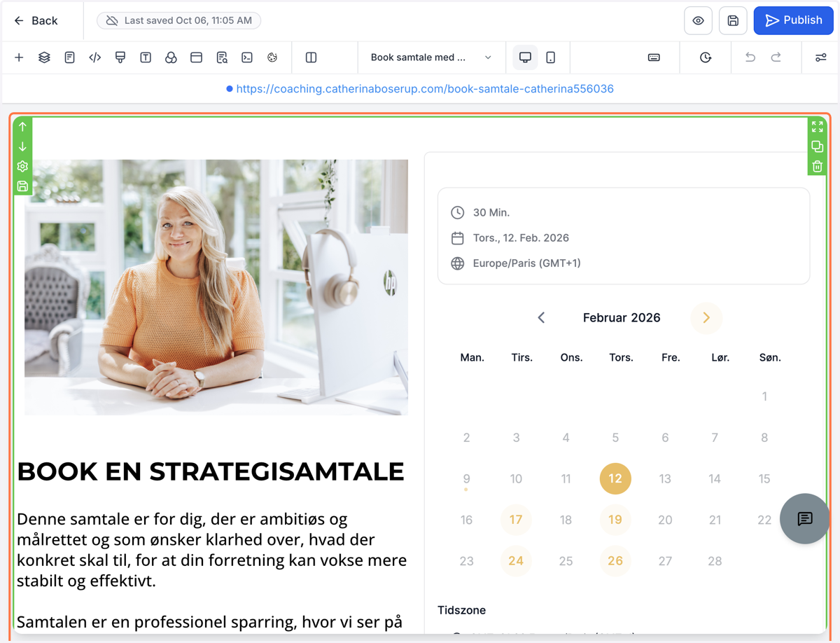Move section up with arrow
Viewport: 840px width, 643px height.
tap(22, 127)
